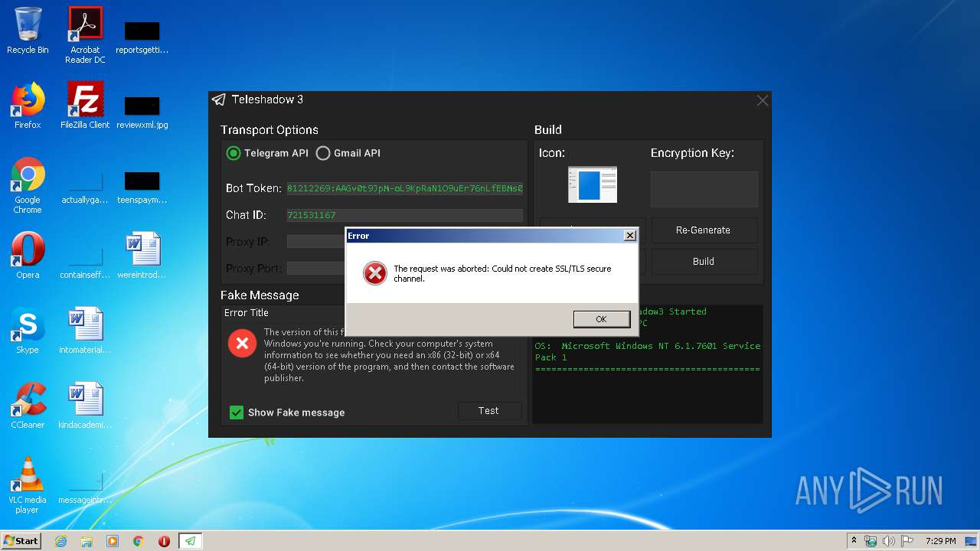Click the red error icon in Error dialog
This screenshot has height=551, width=980.
(x=374, y=273)
